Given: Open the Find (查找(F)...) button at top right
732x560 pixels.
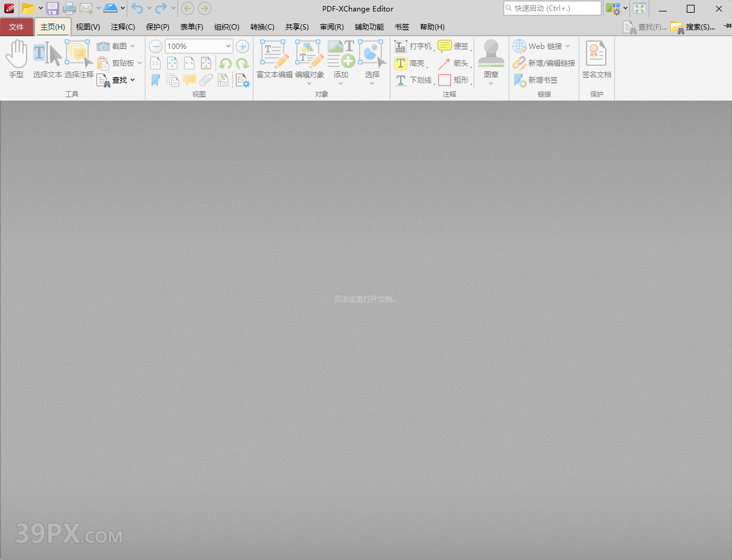Looking at the screenshot, I should click(x=645, y=27).
